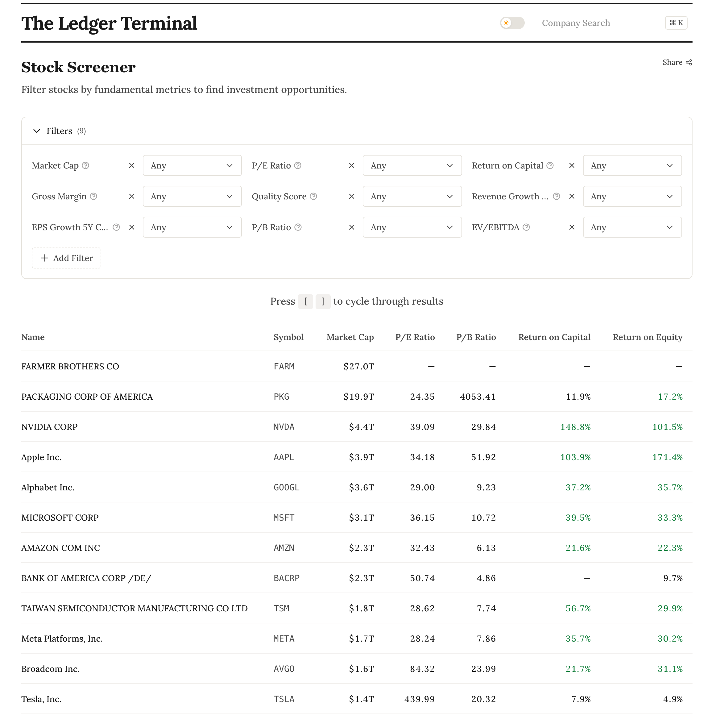Viewport: 728px width, 724px height.
Task: Open AMAZON COM INC row
Action: coord(357,547)
